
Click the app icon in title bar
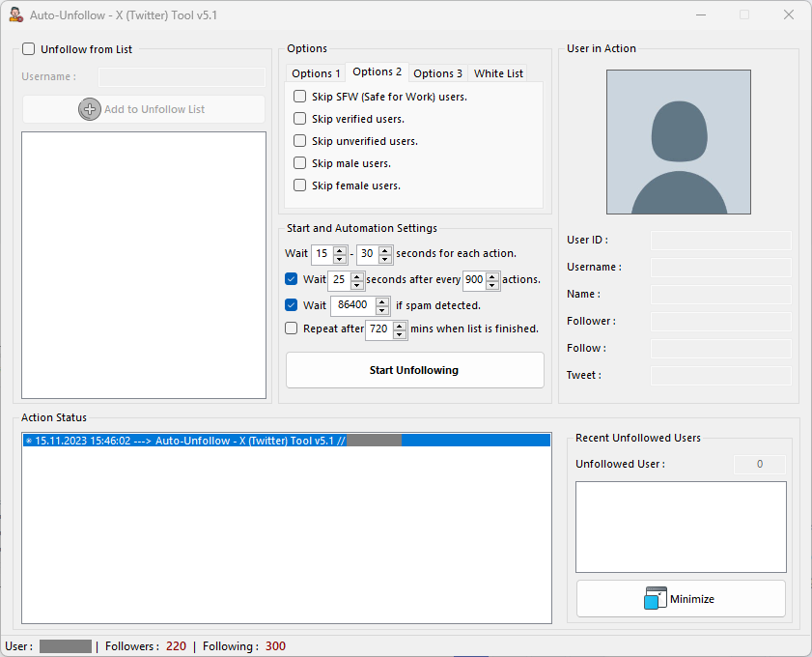coord(16,15)
